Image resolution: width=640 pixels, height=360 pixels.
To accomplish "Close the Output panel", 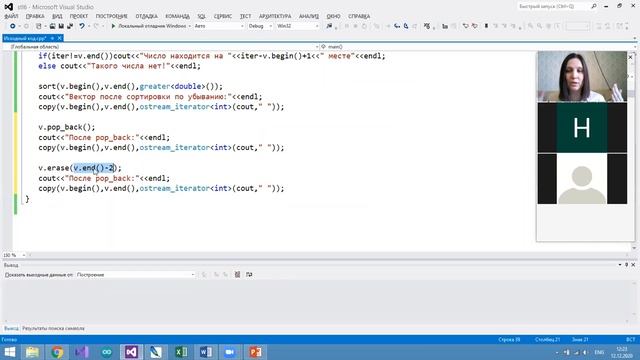I will [633, 265].
